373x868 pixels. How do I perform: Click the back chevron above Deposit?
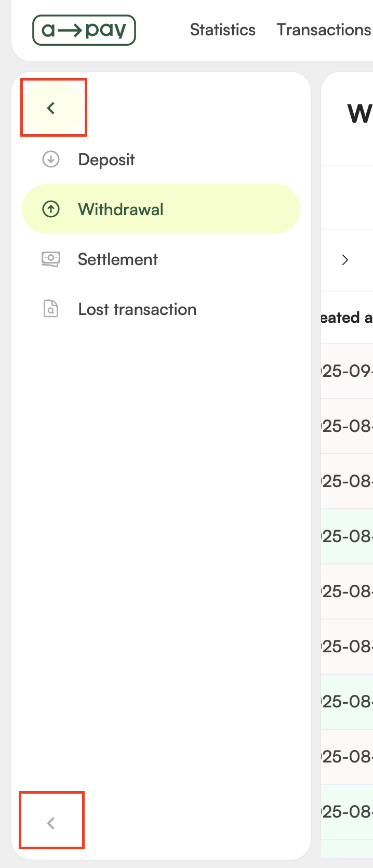click(51, 108)
